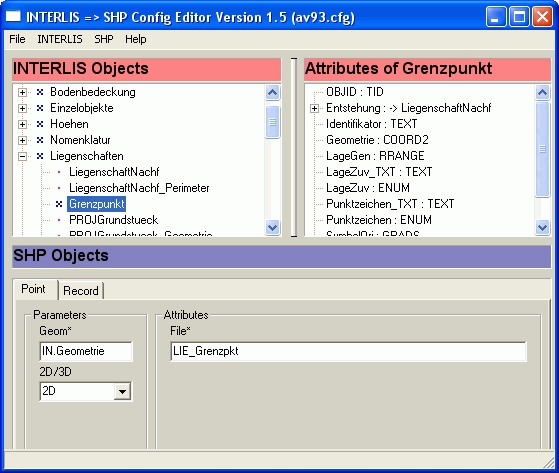Viewport: 559px width, 473px height.
Task: Select the OBJID : TID attribute
Action: [355, 92]
